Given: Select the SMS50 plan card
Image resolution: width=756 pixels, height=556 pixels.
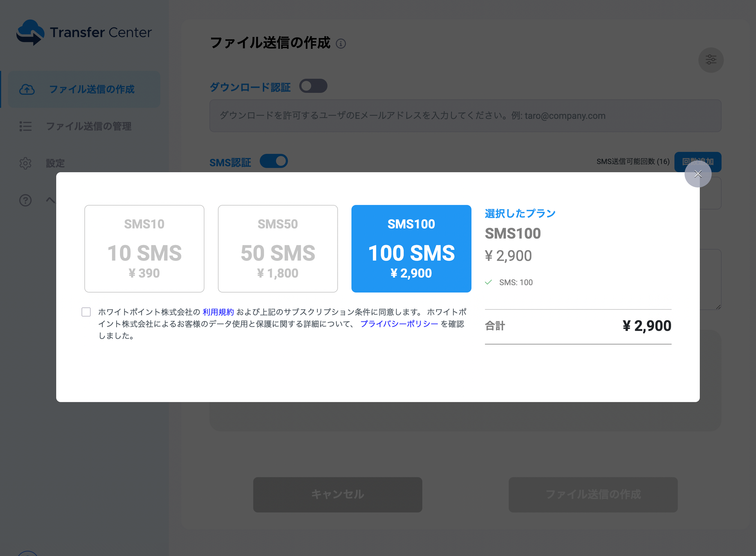Looking at the screenshot, I should [278, 249].
